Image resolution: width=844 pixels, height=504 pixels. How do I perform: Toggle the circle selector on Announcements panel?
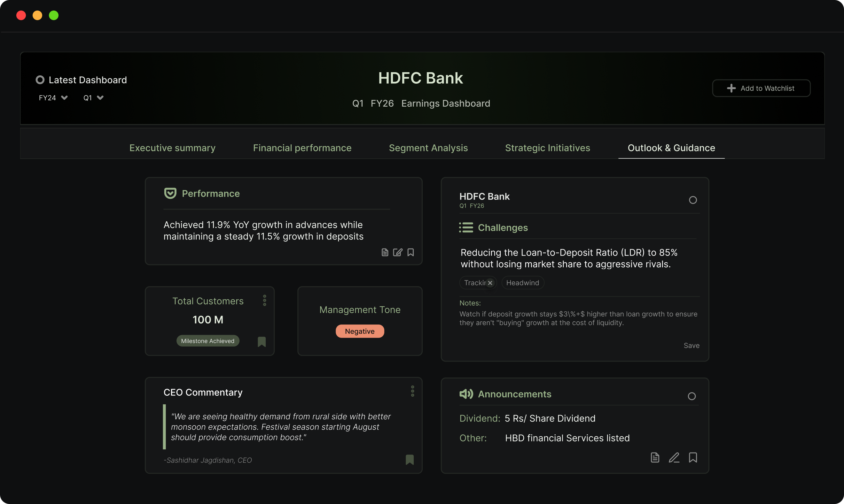coord(692,396)
